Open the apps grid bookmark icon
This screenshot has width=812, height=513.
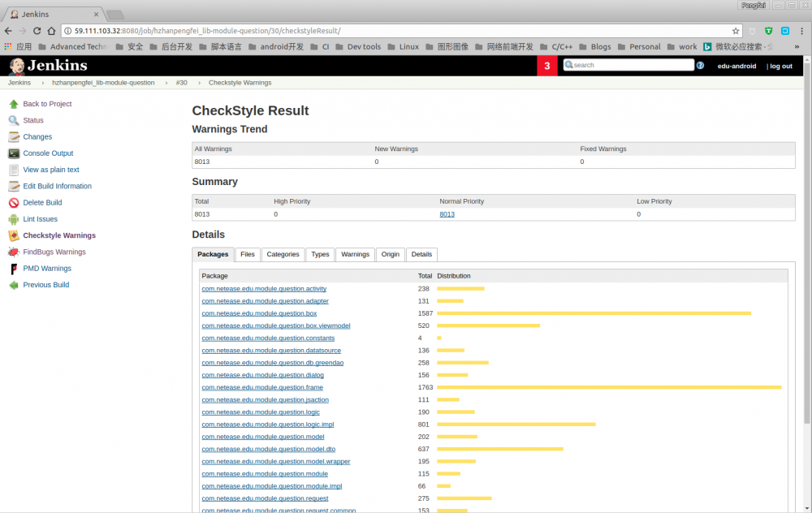tap(8, 46)
